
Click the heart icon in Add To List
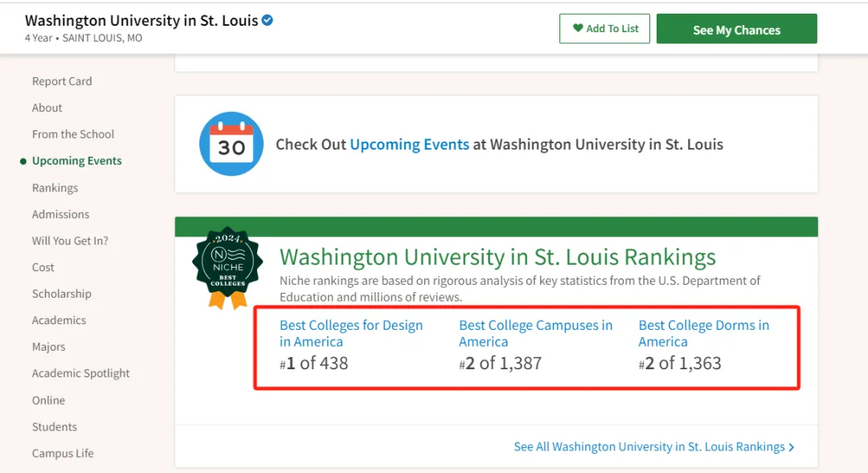(x=578, y=28)
